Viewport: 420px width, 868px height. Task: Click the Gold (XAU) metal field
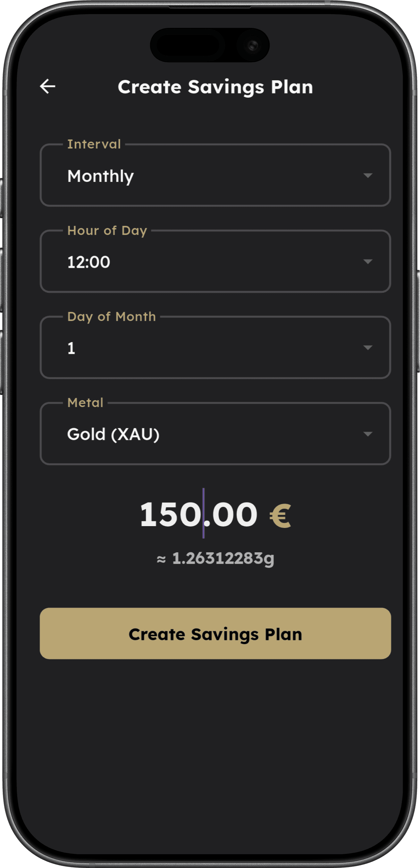click(x=113, y=434)
